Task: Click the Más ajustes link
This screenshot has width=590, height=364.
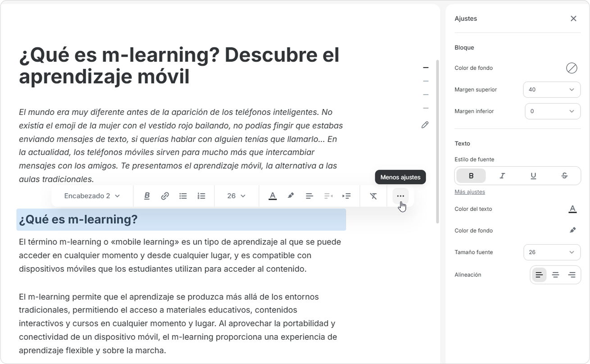Action: coord(470,192)
